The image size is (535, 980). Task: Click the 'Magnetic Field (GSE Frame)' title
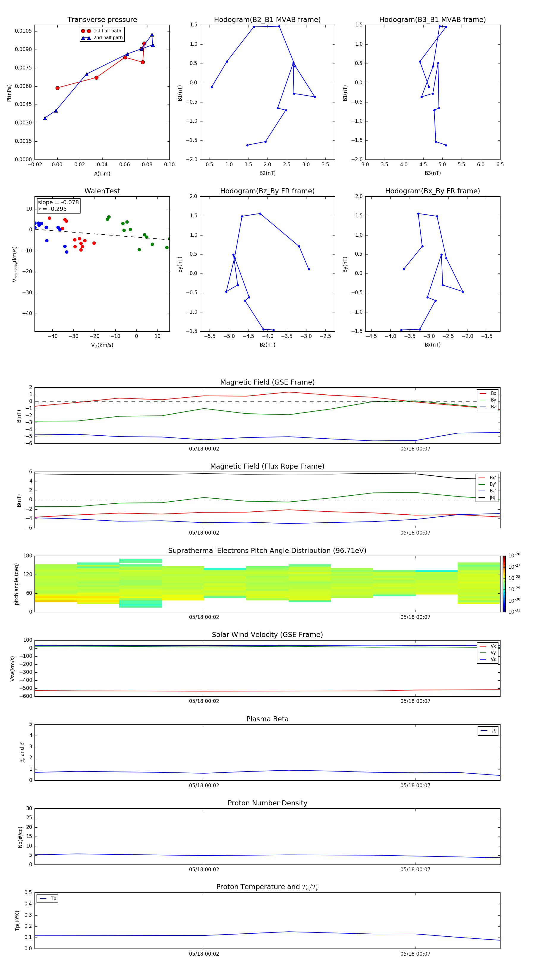(x=267, y=382)
